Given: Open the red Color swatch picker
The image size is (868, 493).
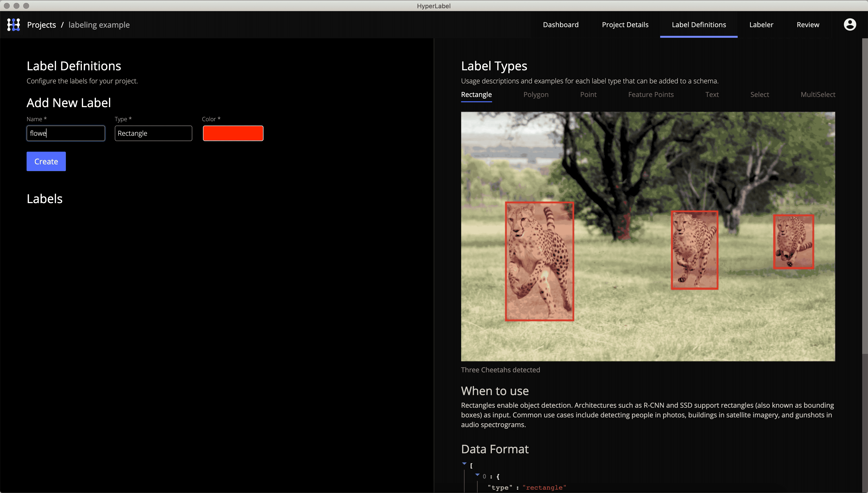Looking at the screenshot, I should pyautogui.click(x=233, y=133).
